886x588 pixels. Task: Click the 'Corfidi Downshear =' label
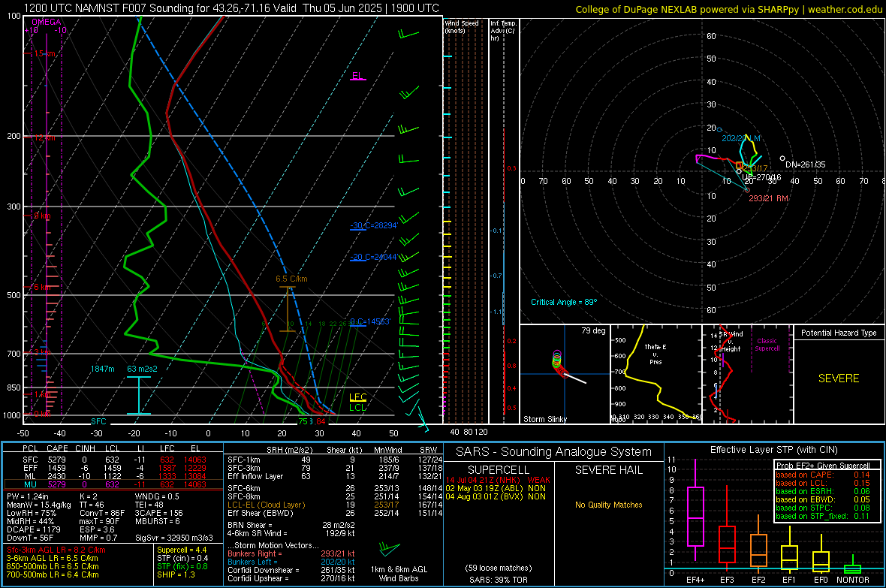263,570
